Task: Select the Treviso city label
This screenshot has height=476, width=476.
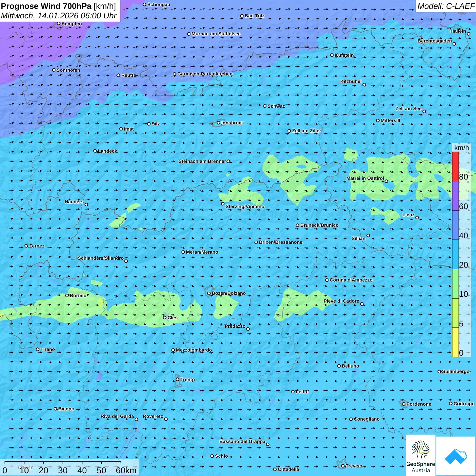Action: (354, 466)
